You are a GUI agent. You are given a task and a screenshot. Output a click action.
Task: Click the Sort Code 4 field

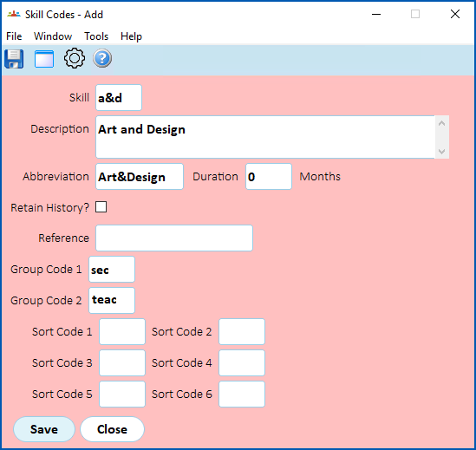coord(242,362)
